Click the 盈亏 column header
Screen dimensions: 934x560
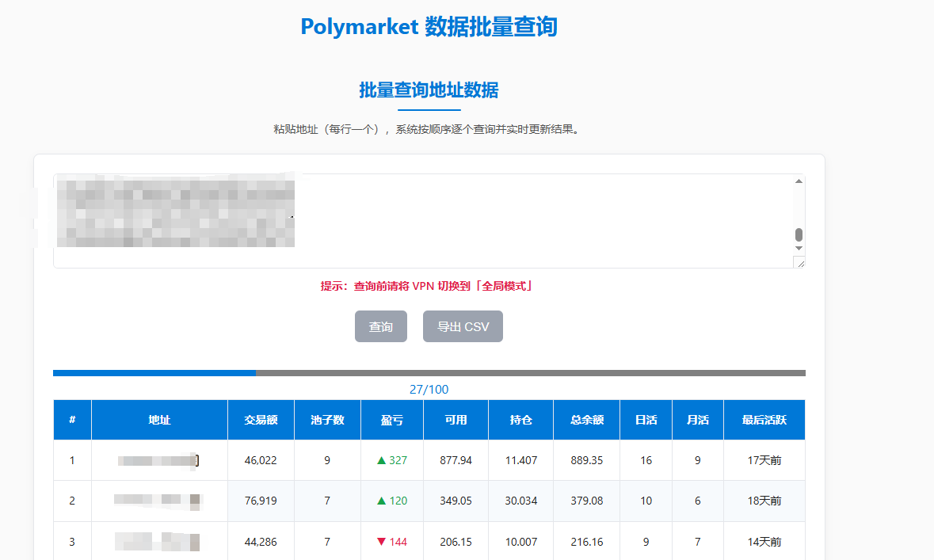[x=392, y=420]
